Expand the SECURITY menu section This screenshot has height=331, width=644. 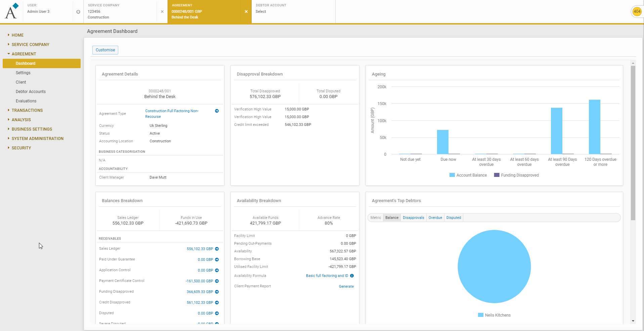pos(21,148)
